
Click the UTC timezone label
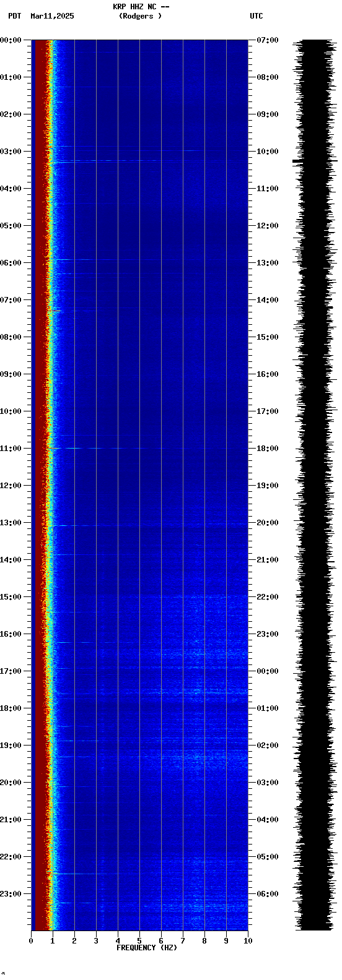tap(256, 16)
